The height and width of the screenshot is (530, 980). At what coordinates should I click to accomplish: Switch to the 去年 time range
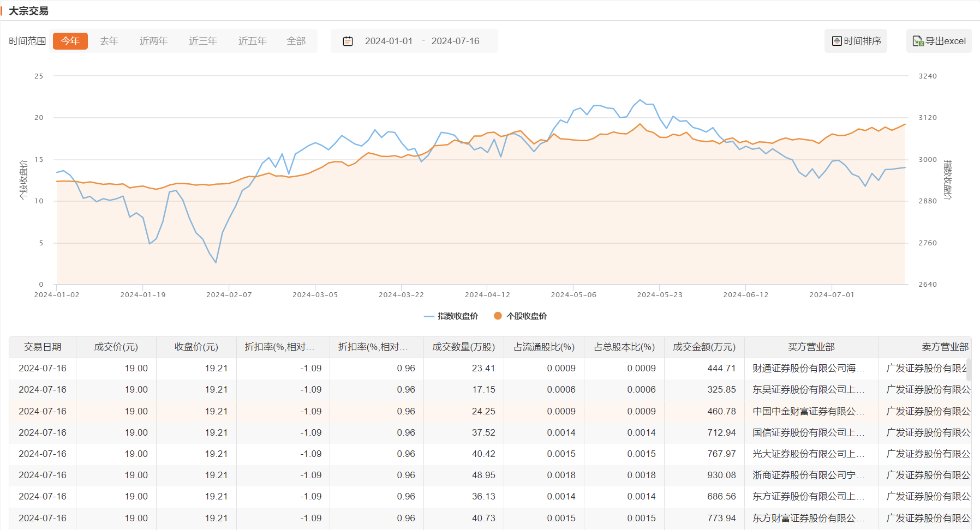109,41
